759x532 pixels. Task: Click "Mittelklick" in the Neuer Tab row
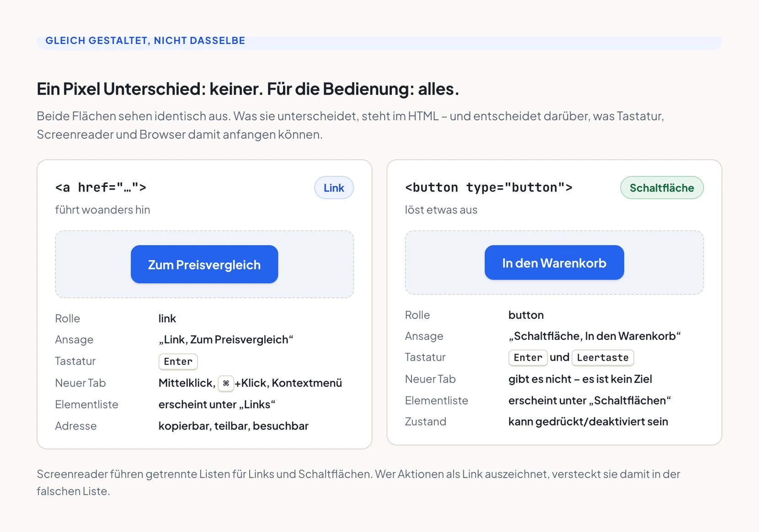point(186,383)
